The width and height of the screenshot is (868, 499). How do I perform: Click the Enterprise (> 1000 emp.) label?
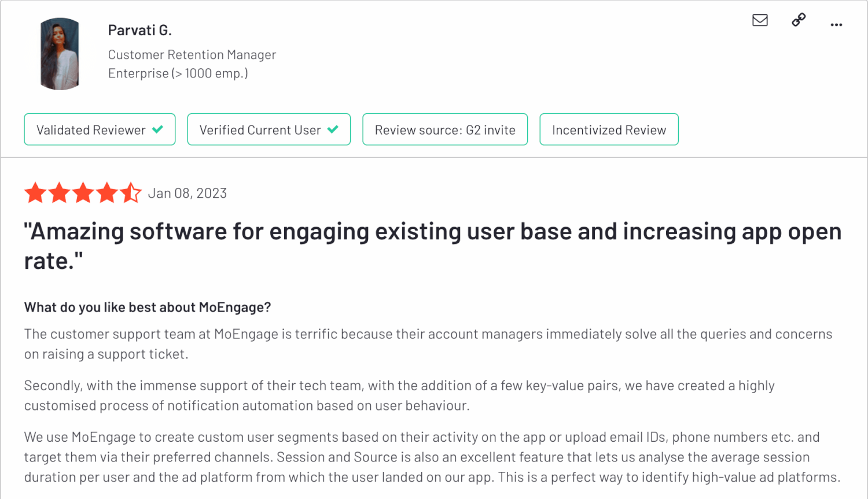pos(178,73)
